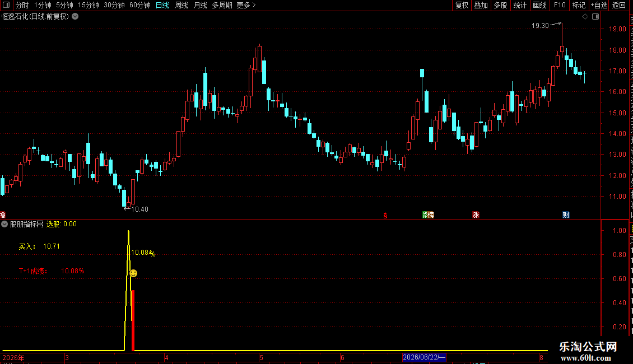
Task: Select the 30分钟 period tab
Action: click(114, 5)
